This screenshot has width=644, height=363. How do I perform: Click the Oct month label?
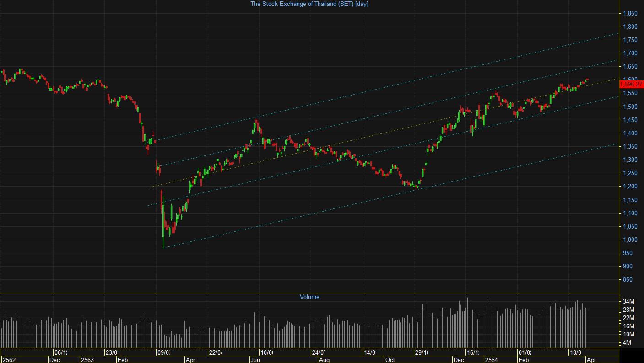click(390, 360)
